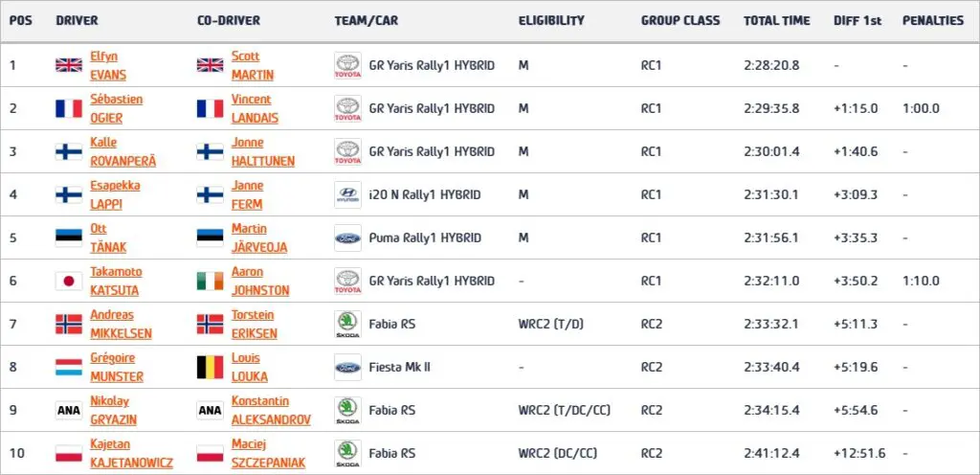Open Sébastien Ogier driver link

tap(116, 109)
